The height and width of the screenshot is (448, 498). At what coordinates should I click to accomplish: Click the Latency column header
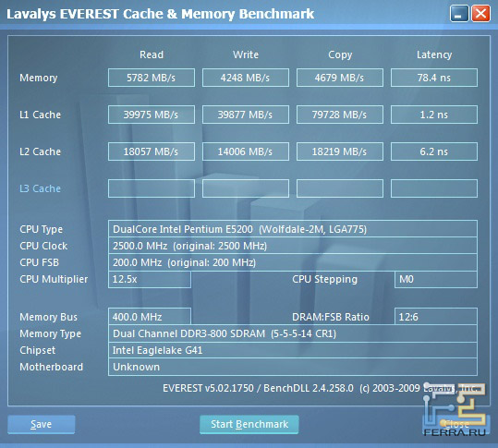(434, 54)
